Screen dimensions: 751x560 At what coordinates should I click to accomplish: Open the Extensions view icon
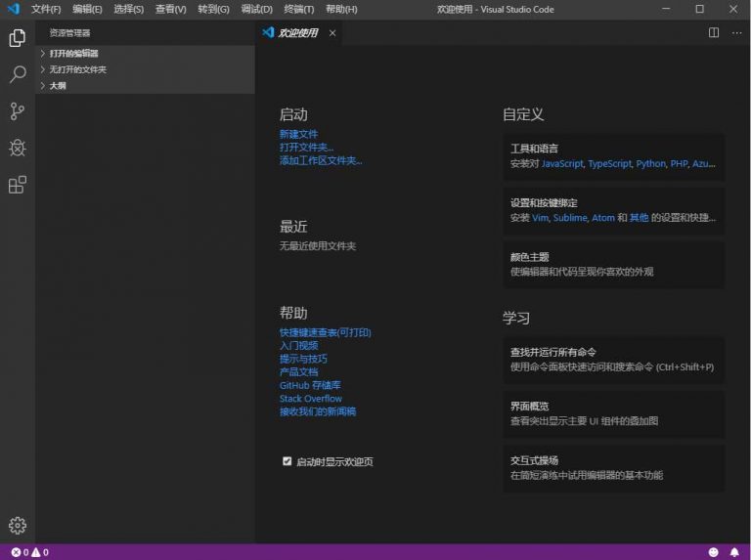click(x=18, y=185)
